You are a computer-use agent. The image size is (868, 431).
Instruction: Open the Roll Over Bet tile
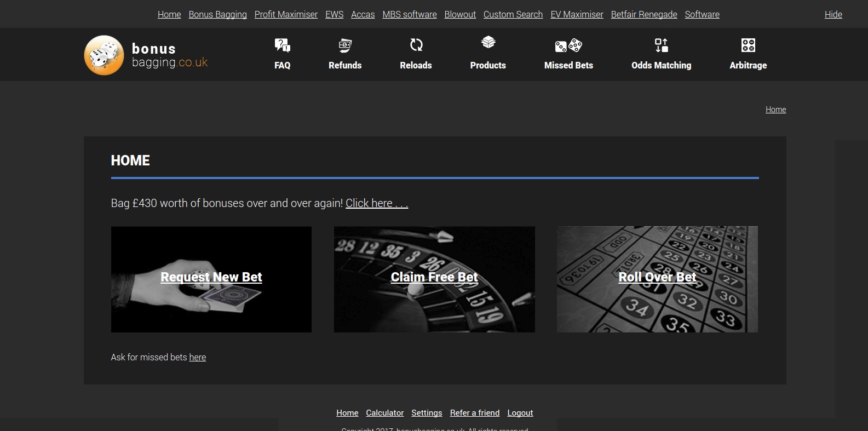[657, 279]
